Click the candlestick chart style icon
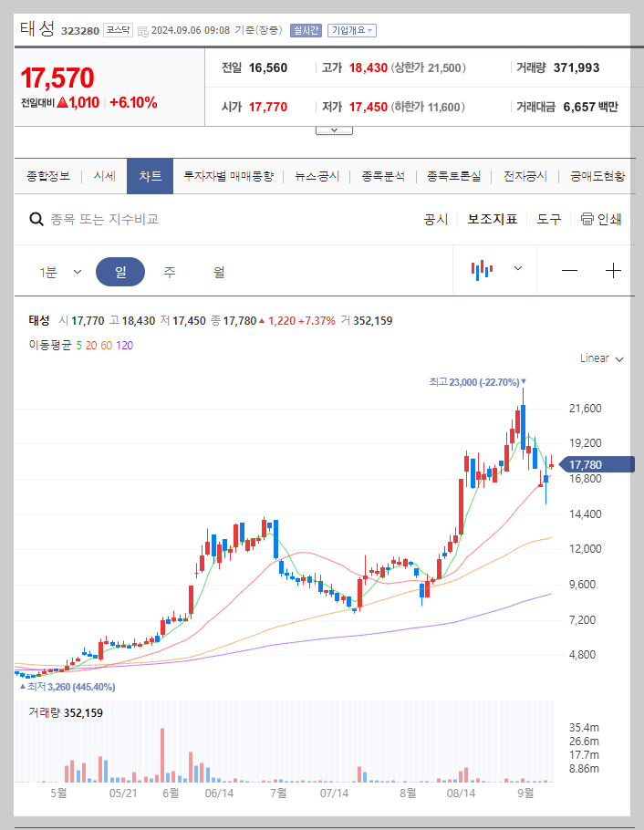Viewport: 644px width, 830px height. click(484, 268)
